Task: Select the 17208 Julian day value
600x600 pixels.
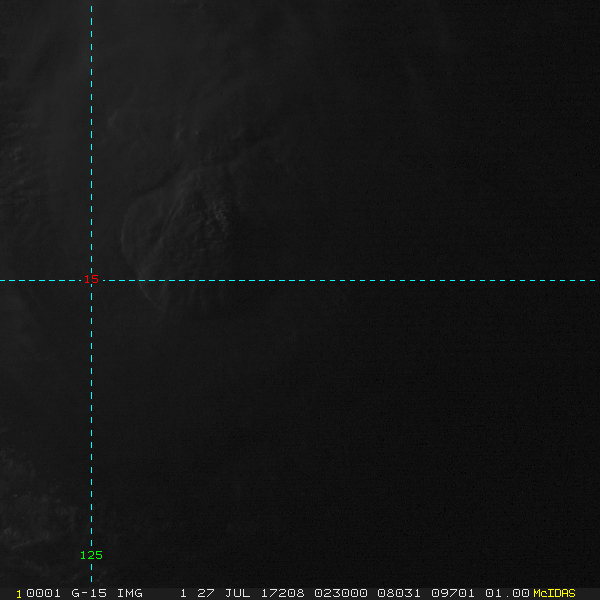Action: point(283,593)
